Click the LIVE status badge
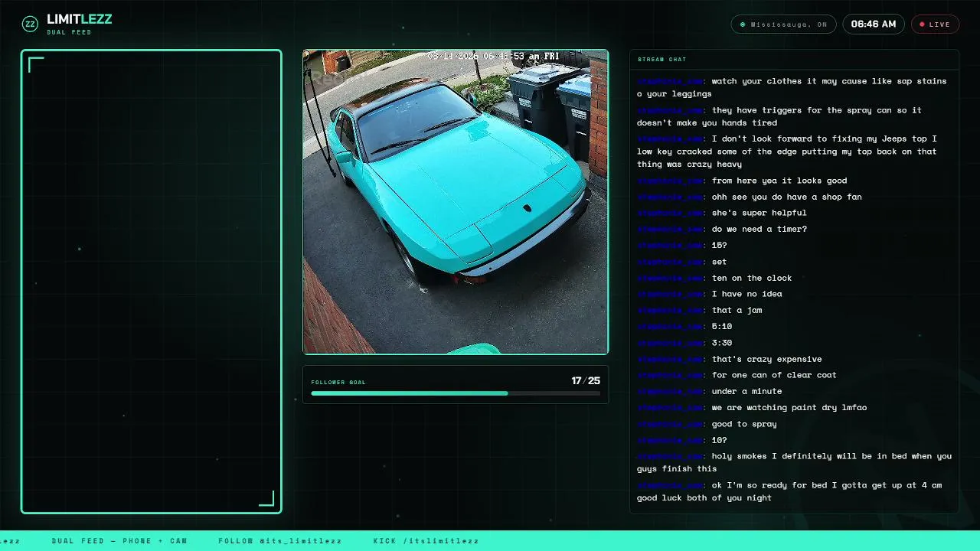 [935, 24]
